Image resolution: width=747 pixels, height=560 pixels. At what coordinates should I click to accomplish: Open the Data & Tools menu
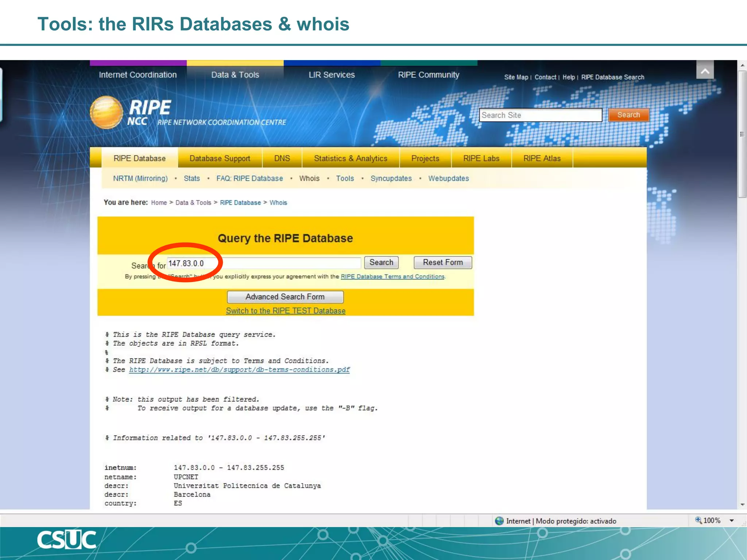coord(235,75)
